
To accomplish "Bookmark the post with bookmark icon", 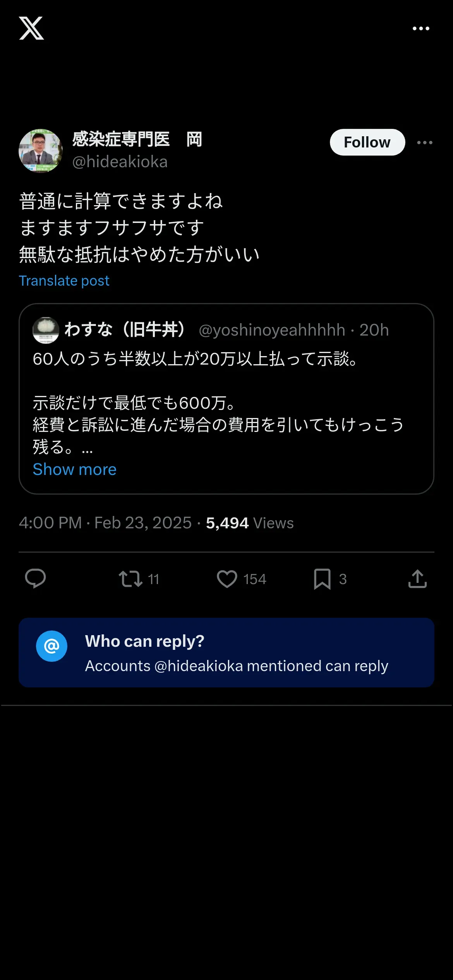I will click(x=322, y=579).
